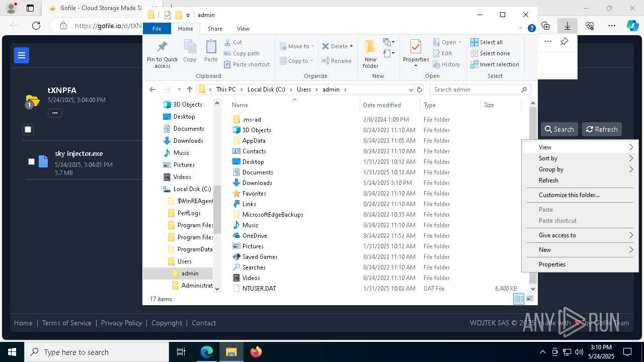Create a New folder from the ribbon
This screenshot has width=644, height=362.
tap(370, 54)
